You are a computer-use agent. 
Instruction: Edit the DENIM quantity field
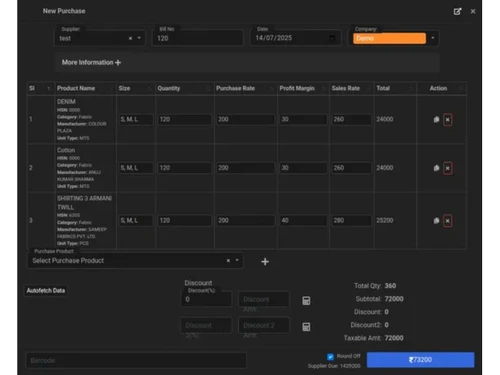click(185, 119)
